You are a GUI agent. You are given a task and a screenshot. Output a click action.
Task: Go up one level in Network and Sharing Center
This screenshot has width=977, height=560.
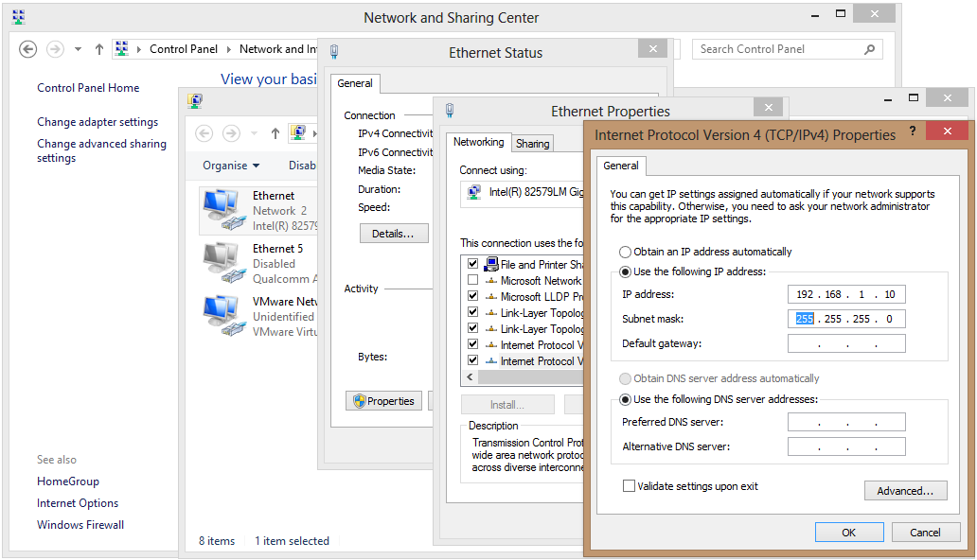pyautogui.click(x=99, y=49)
